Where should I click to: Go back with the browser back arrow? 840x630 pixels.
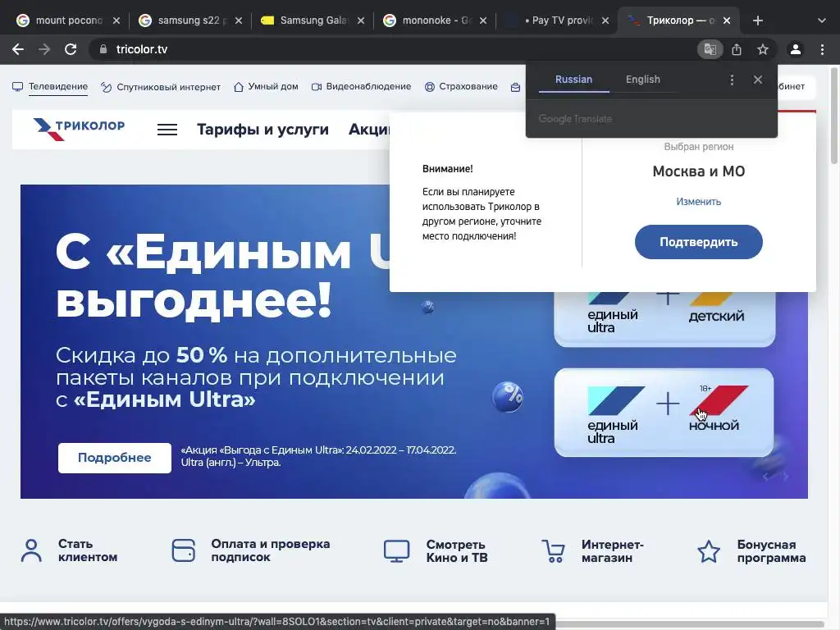point(18,49)
